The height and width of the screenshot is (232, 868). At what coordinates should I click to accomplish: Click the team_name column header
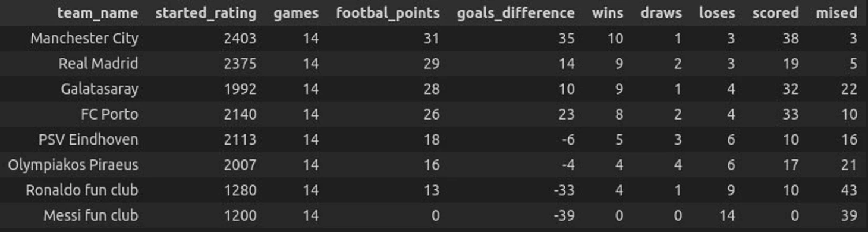[x=98, y=13]
